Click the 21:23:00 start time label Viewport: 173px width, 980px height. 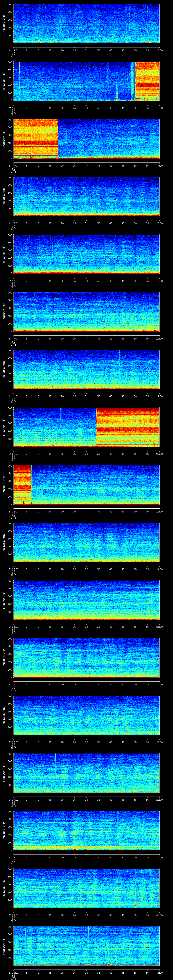coord(13,569)
